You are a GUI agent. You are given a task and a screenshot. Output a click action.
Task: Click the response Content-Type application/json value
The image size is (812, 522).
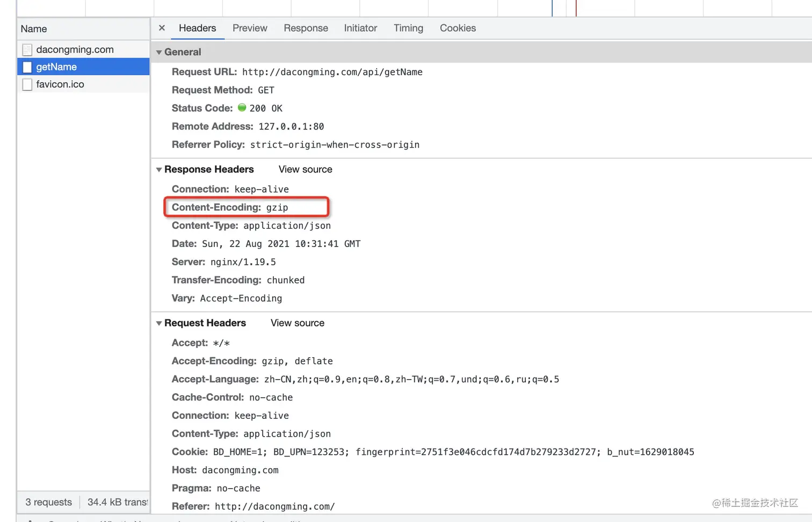pyautogui.click(x=287, y=226)
